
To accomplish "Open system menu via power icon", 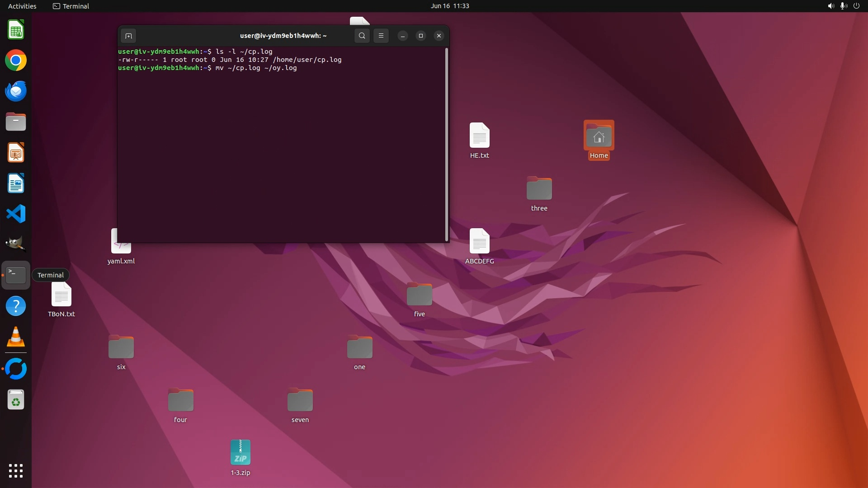I will pos(856,6).
